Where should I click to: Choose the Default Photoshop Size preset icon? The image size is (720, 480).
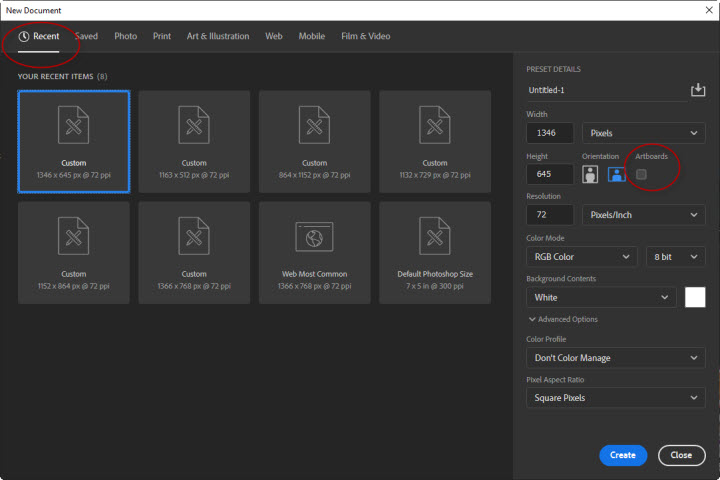[x=435, y=236]
